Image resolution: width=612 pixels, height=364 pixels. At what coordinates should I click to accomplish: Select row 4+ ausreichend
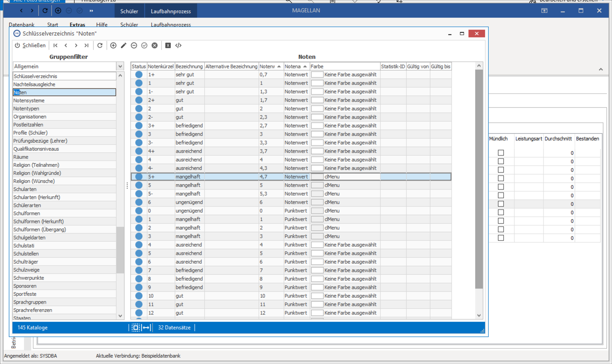point(291,151)
